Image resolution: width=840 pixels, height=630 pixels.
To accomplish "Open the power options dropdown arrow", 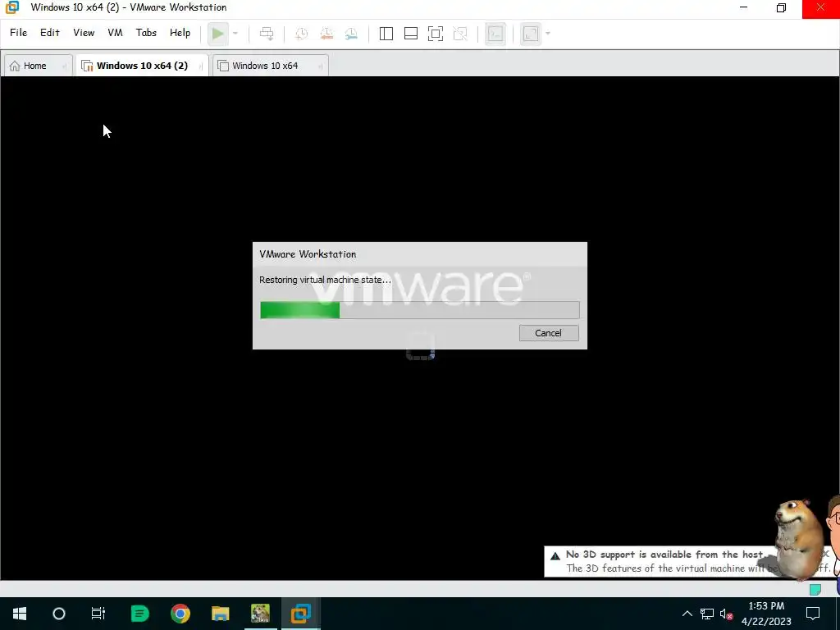I will click(235, 34).
